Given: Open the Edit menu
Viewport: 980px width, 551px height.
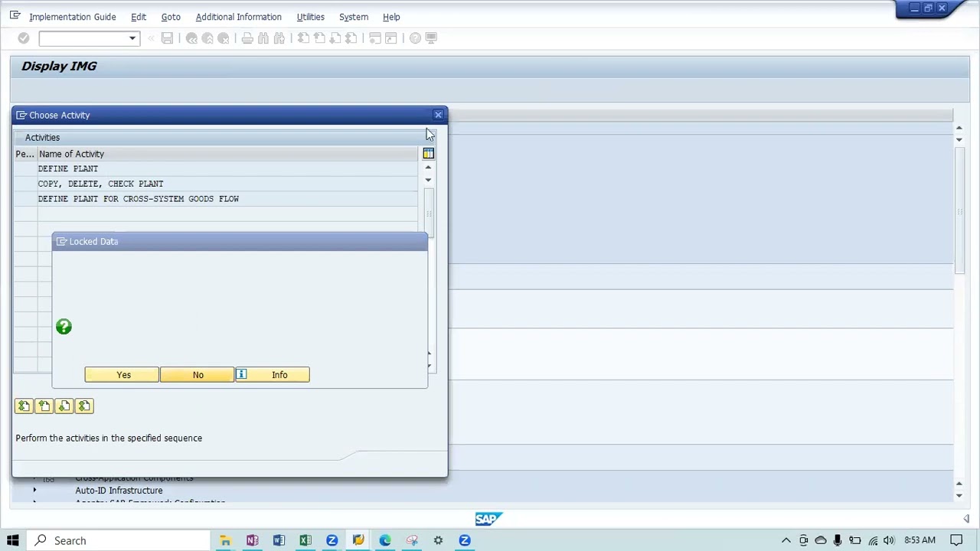Looking at the screenshot, I should click(139, 17).
